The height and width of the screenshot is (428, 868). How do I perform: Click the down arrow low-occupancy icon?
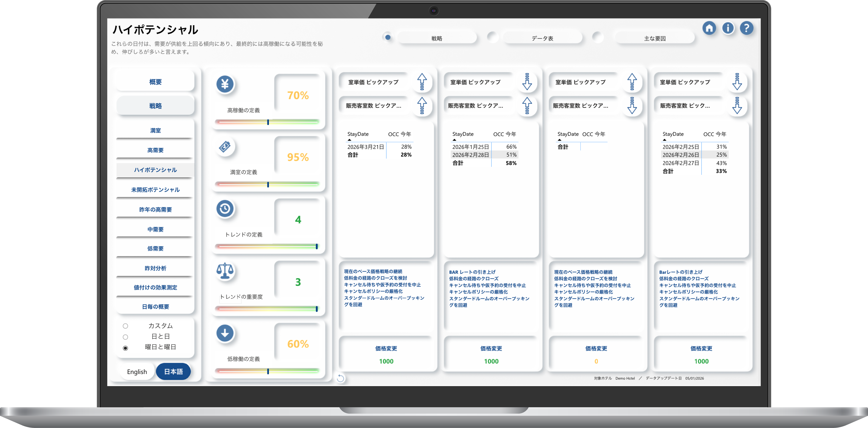coord(225,333)
